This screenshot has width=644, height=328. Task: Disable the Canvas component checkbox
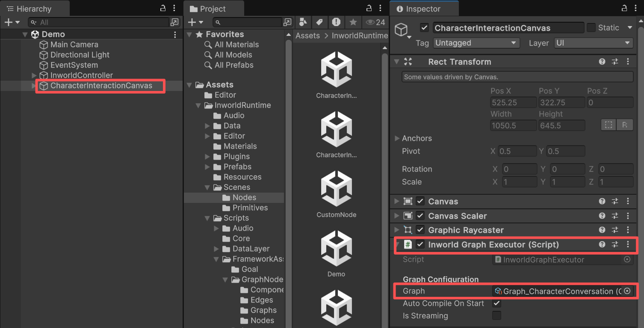click(420, 201)
